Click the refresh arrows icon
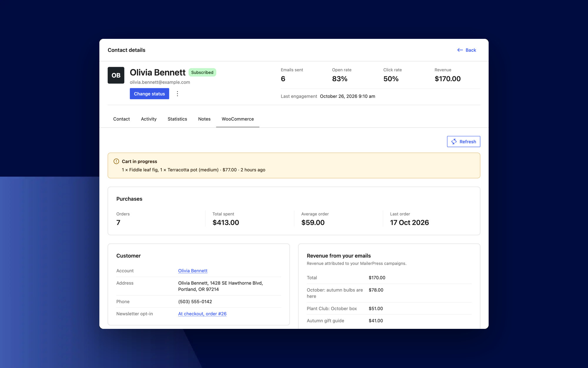 coord(454,142)
